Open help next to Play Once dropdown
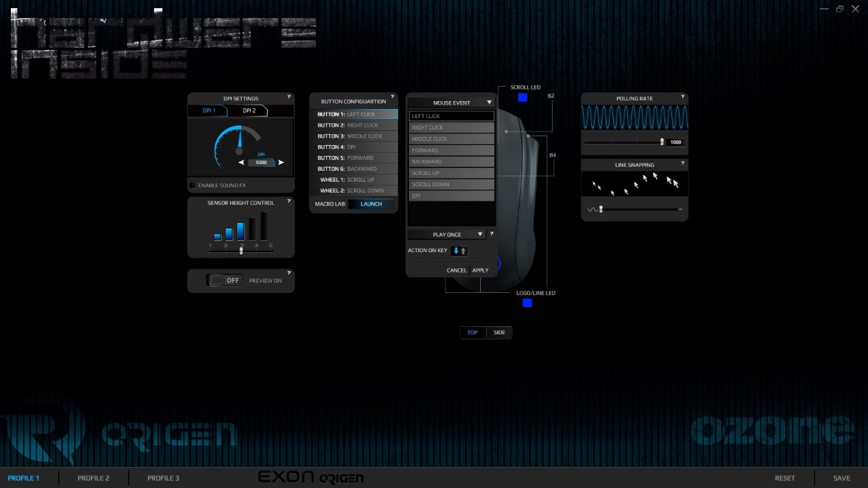This screenshot has height=488, width=868. [492, 234]
